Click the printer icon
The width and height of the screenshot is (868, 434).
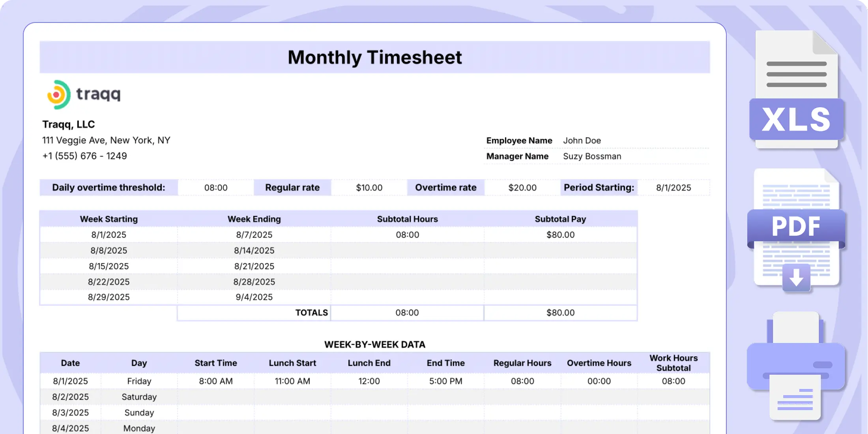[796, 366]
